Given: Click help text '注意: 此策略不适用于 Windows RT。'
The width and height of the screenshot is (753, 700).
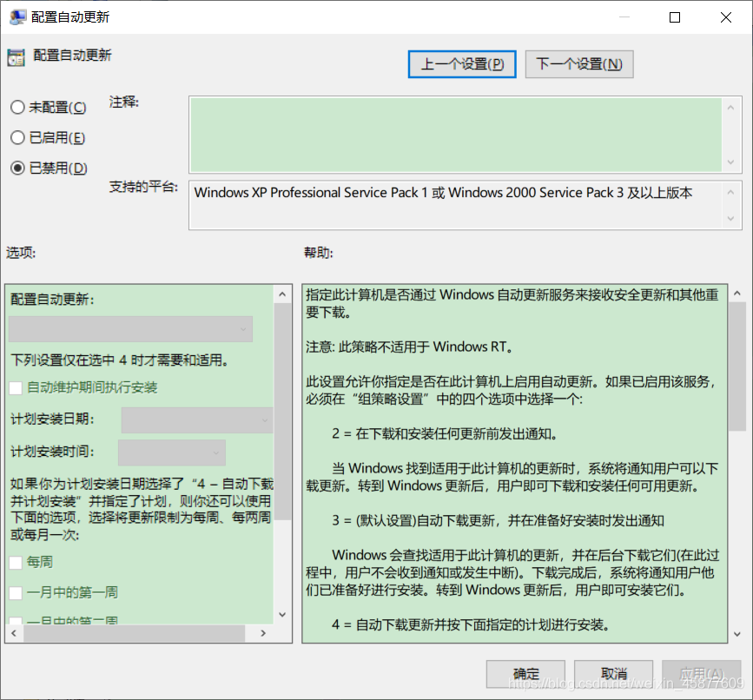Looking at the screenshot, I should (410, 347).
